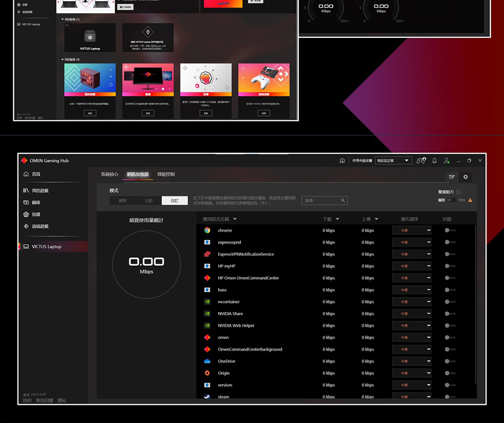Open priority dropdown for HP Omen OmenCommandCenter

pyautogui.click(x=412, y=278)
